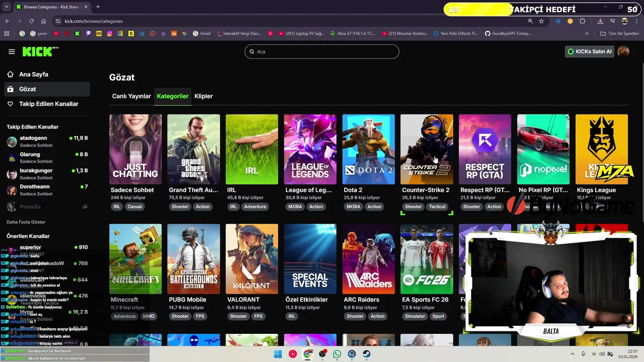Screen dimensions: 644x362
Task: Open the çeviri bookmark
Action: [39, 34]
